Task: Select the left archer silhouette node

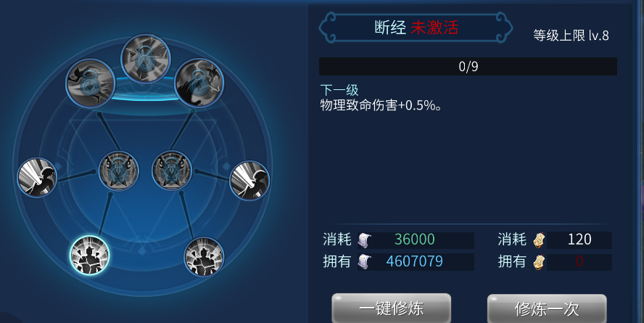Action: tap(38, 178)
